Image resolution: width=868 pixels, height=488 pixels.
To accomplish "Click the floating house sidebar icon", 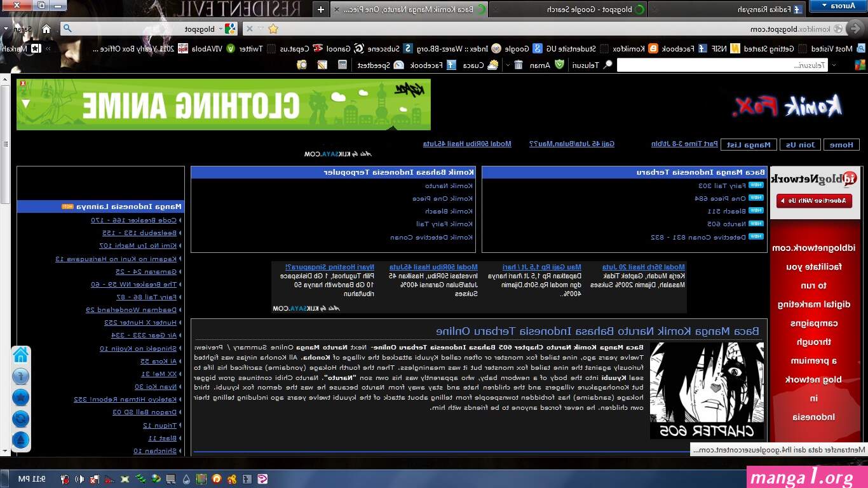I will click(21, 355).
